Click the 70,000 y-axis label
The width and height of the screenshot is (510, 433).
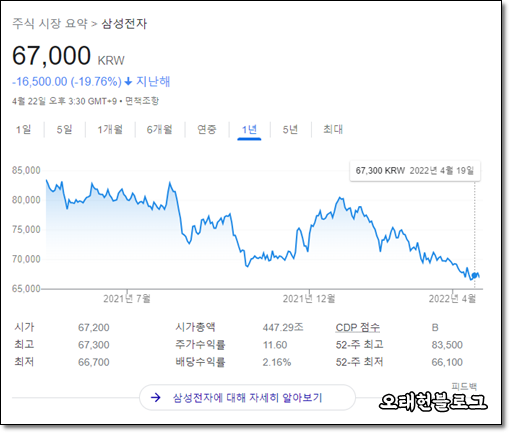(x=26, y=259)
